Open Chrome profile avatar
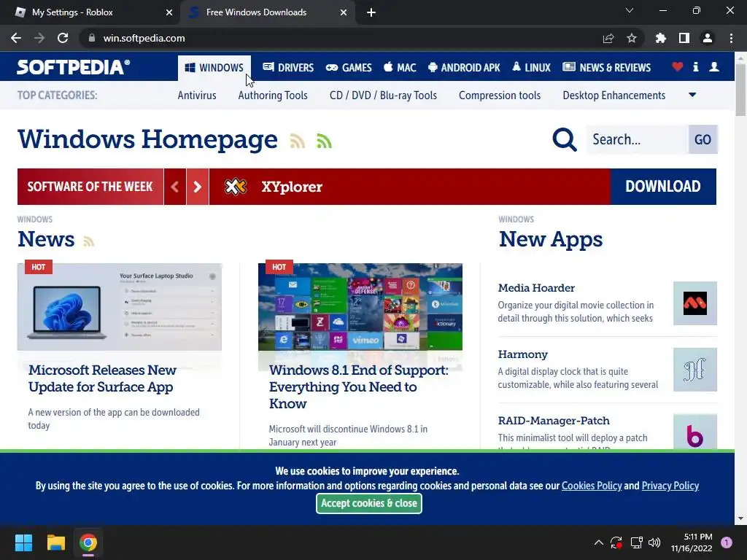 pyautogui.click(x=708, y=38)
